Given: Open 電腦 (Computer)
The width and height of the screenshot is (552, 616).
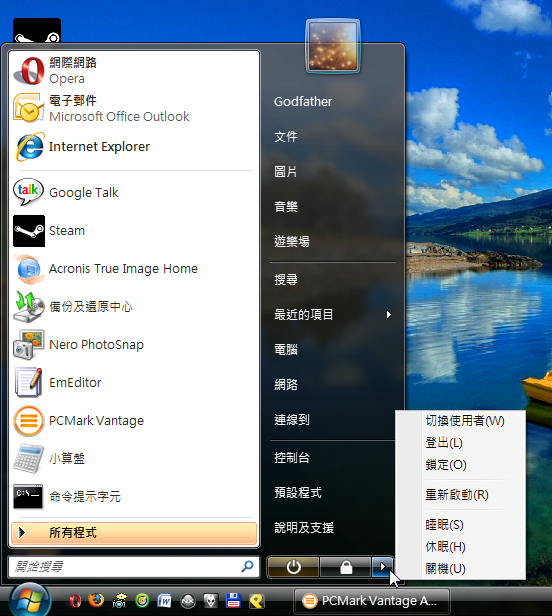Looking at the screenshot, I should click(x=286, y=349).
